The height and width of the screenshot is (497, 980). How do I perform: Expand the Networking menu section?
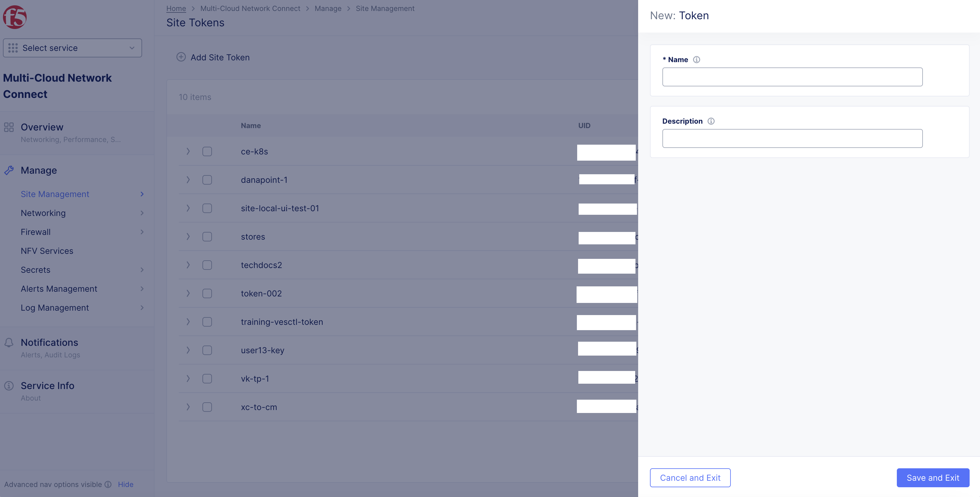142,213
